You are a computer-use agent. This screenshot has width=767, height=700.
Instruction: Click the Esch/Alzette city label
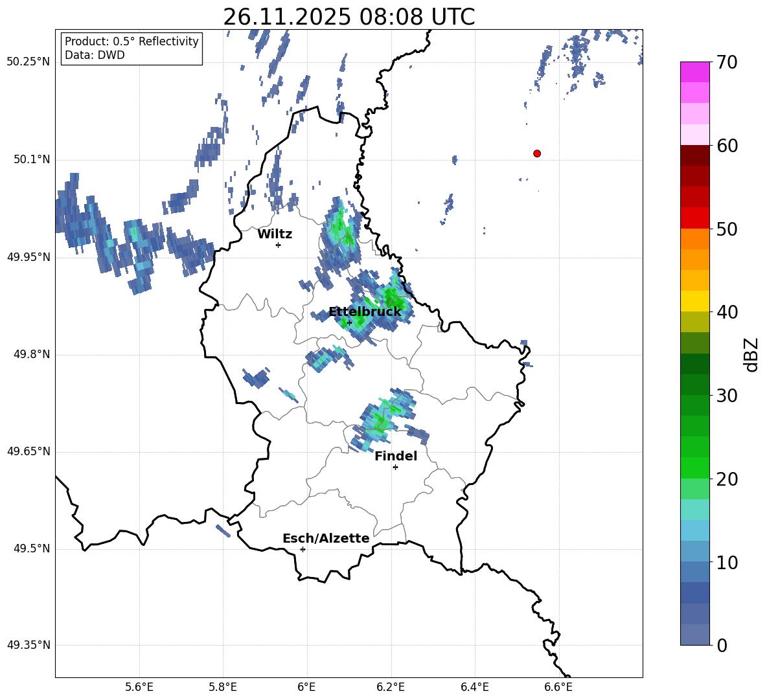(326, 538)
